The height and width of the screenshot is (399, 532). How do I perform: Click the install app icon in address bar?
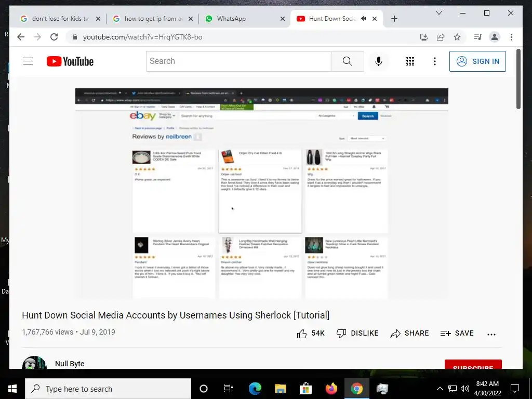pyautogui.click(x=424, y=37)
